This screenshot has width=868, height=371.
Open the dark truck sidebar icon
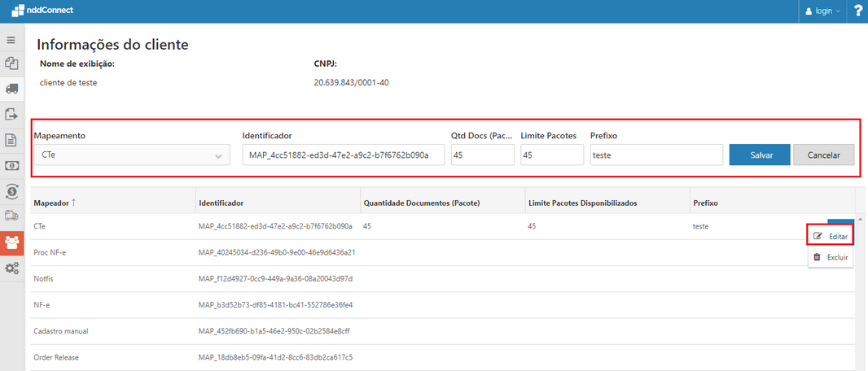coord(11,89)
